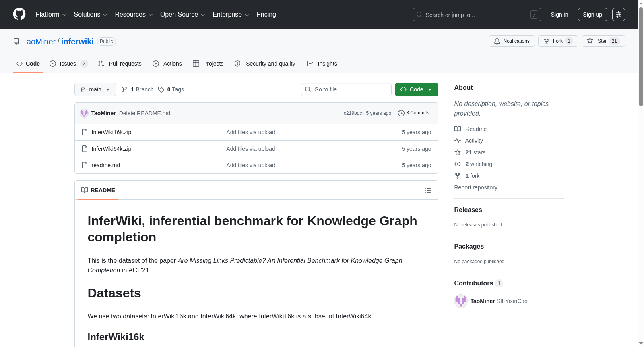Viewport: 644px width, 347px height.
Task: View the 3 Commits history
Action: 413,113
